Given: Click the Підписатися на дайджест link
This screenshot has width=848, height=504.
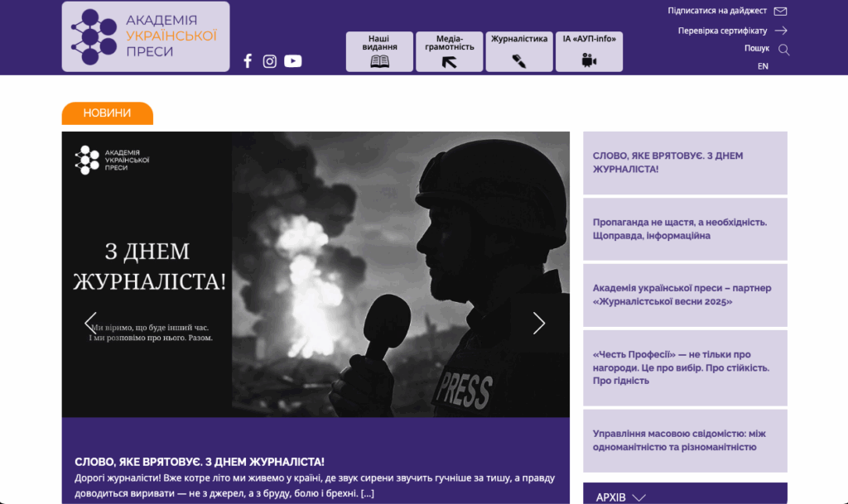Looking at the screenshot, I should [717, 11].
